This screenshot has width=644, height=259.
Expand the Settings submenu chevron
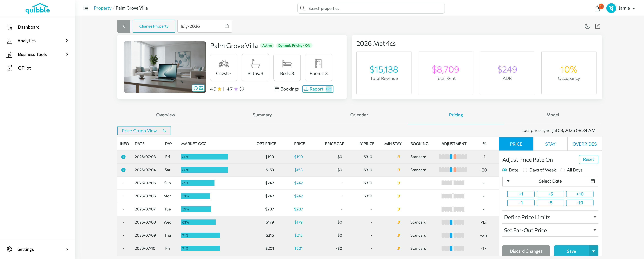pyautogui.click(x=67, y=249)
